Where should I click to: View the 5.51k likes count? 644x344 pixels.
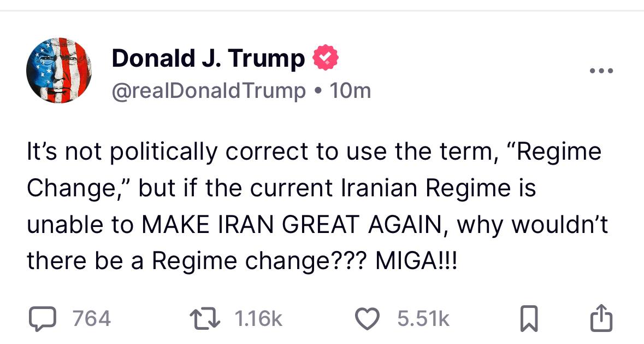coord(423,318)
